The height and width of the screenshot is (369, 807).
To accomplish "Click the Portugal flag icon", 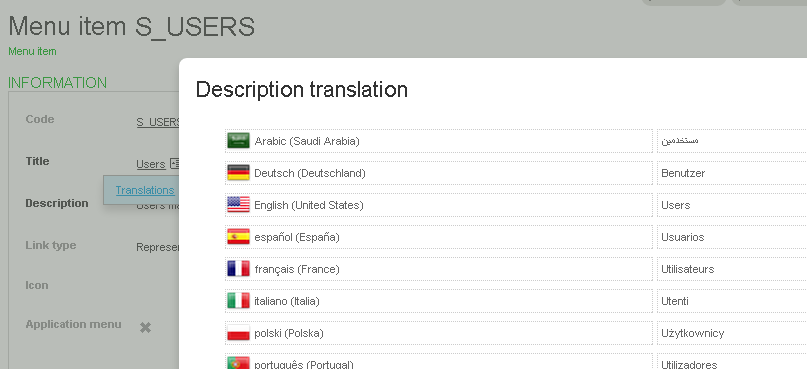I will (x=238, y=363).
